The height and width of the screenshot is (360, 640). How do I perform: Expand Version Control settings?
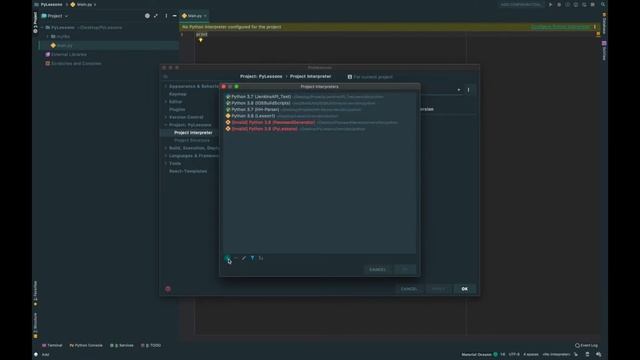[166, 117]
